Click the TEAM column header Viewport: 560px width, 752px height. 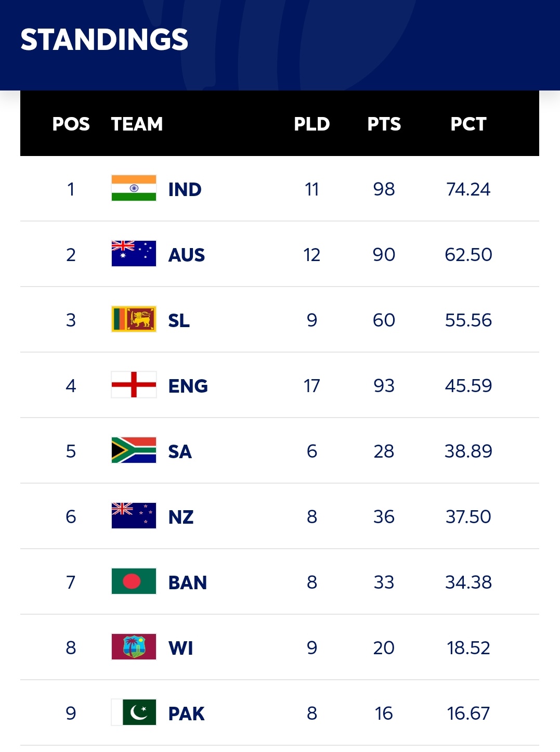[x=137, y=124]
